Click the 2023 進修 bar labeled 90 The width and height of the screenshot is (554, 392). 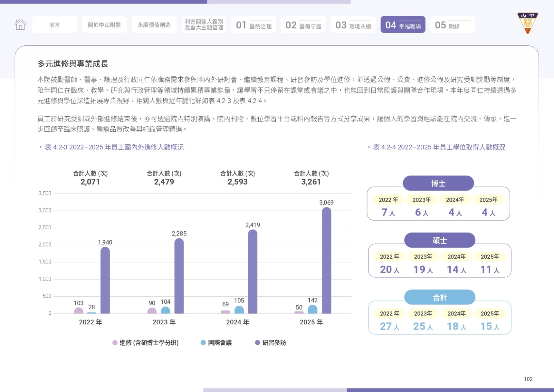152,311
